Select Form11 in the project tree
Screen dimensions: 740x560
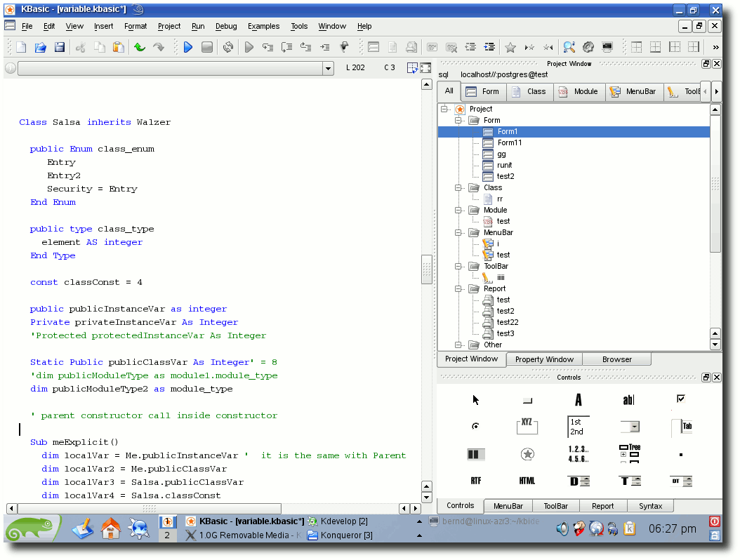509,143
